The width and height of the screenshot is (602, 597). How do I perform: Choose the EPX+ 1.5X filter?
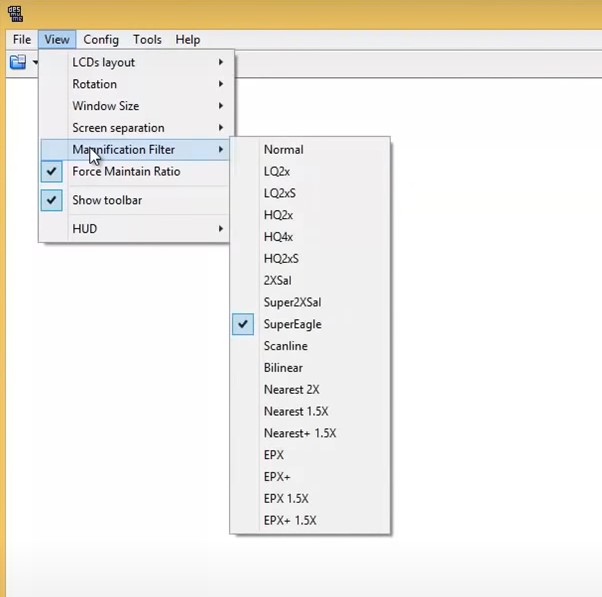click(290, 520)
